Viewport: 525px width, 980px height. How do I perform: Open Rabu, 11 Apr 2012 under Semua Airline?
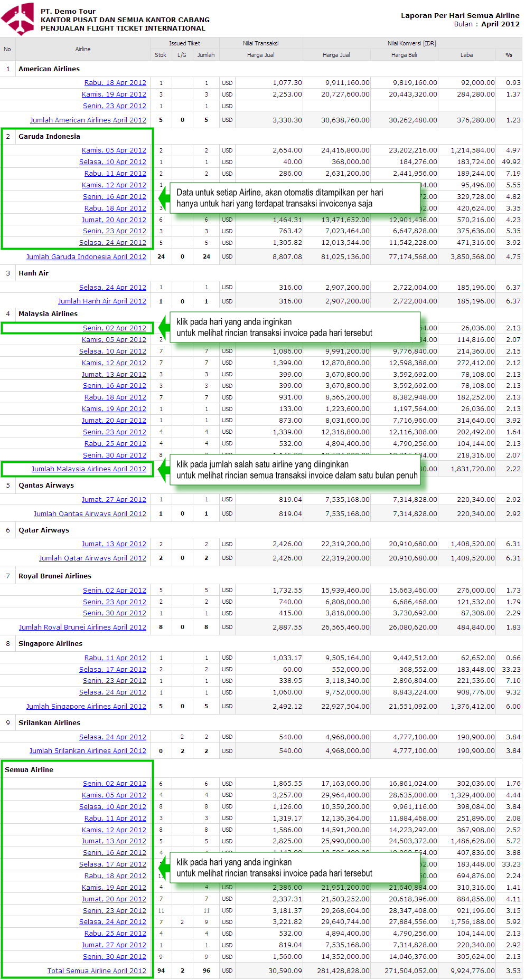pos(115,819)
